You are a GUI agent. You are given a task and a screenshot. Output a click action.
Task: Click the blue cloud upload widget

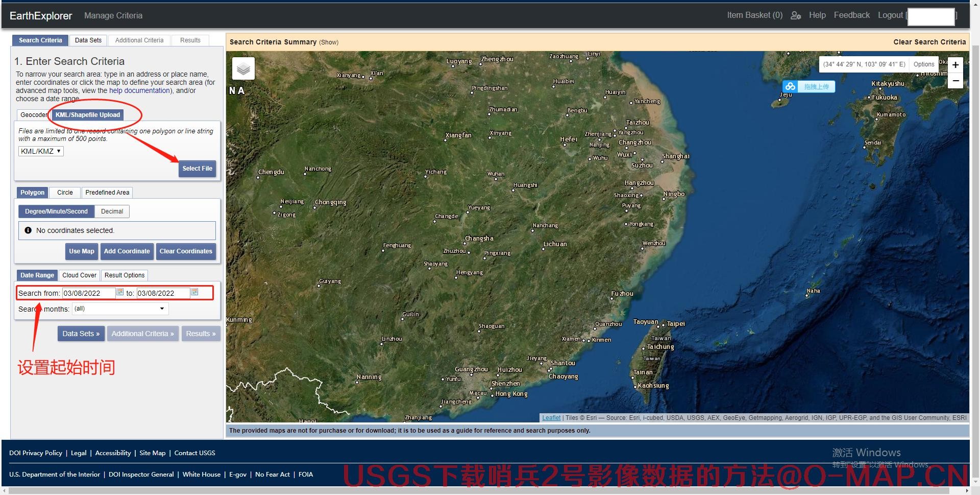809,86
